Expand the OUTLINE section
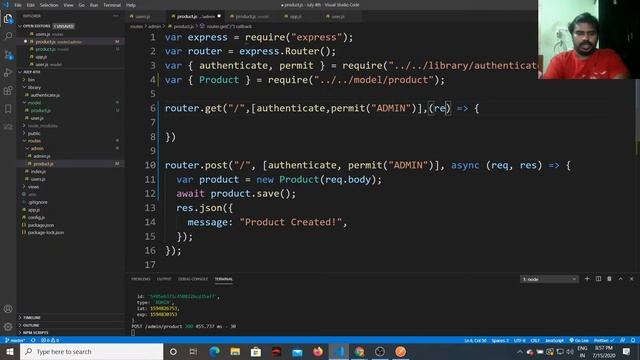 (31, 325)
